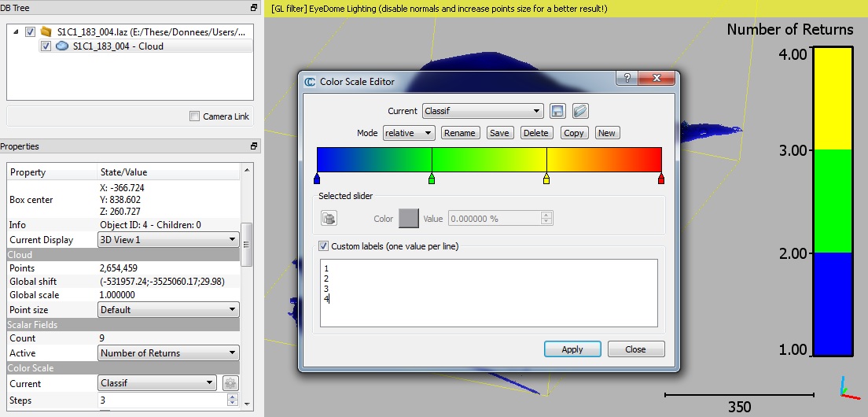
Task: Click the color gradient bar
Action: coord(489,160)
